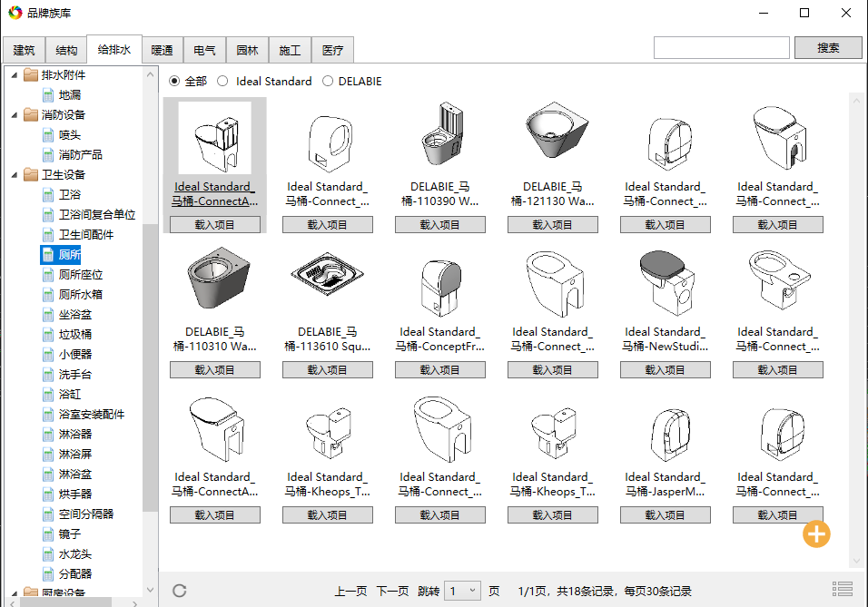Click the 厕所座位 file icon

click(48, 275)
